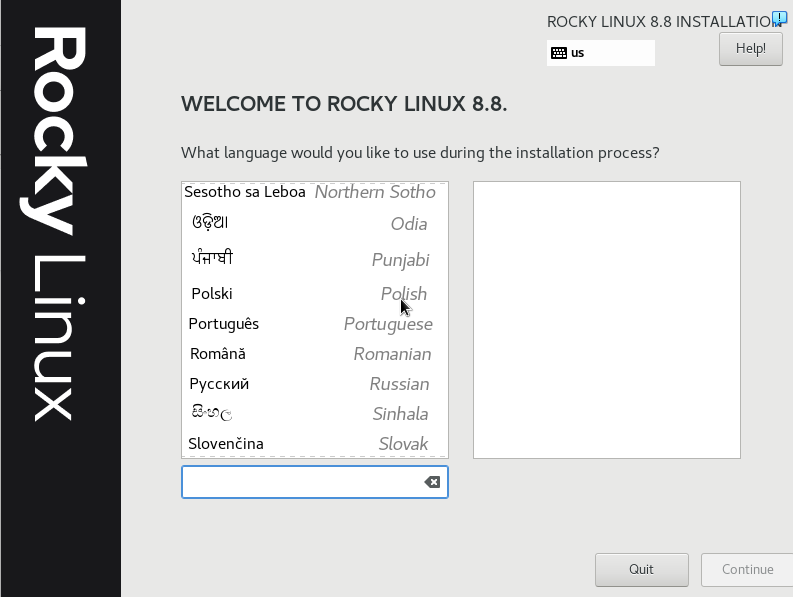
Task: Pick the Sinhala language row
Action: tap(315, 413)
